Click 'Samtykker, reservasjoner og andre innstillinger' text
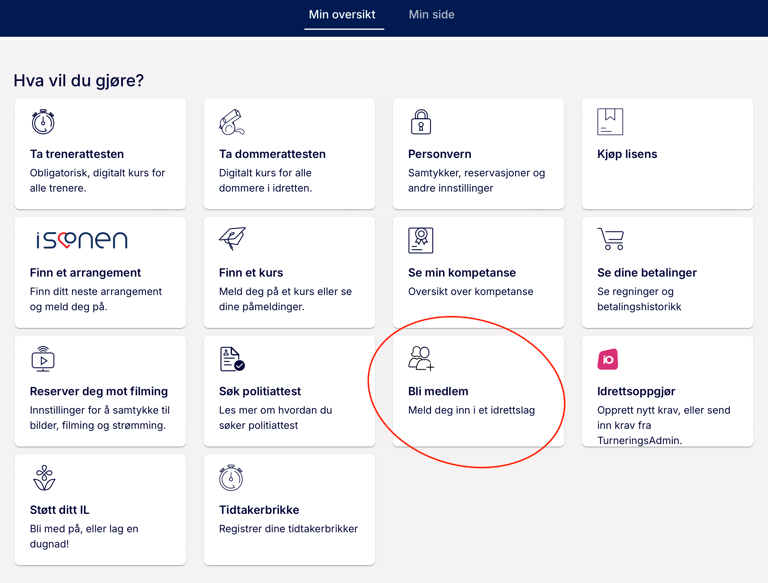The width and height of the screenshot is (768, 583). (477, 180)
